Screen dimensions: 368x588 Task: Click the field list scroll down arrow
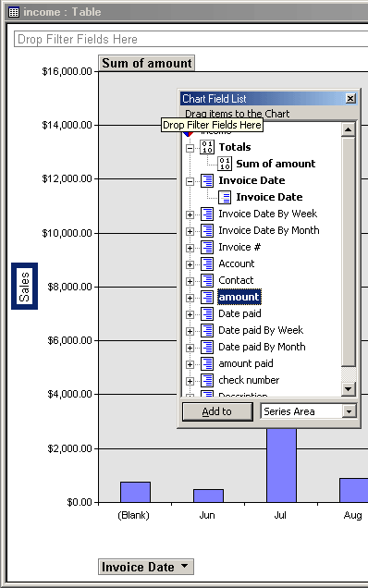348,389
